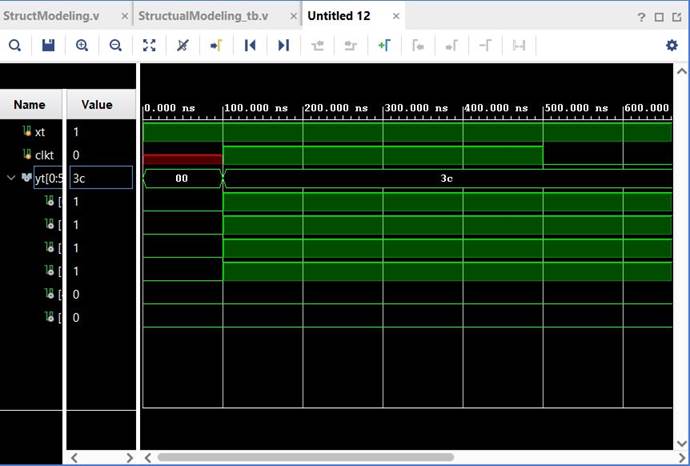Viewport: 690px width, 466px height.
Task: Click the vertical scroll up arrow
Action: click(682, 70)
